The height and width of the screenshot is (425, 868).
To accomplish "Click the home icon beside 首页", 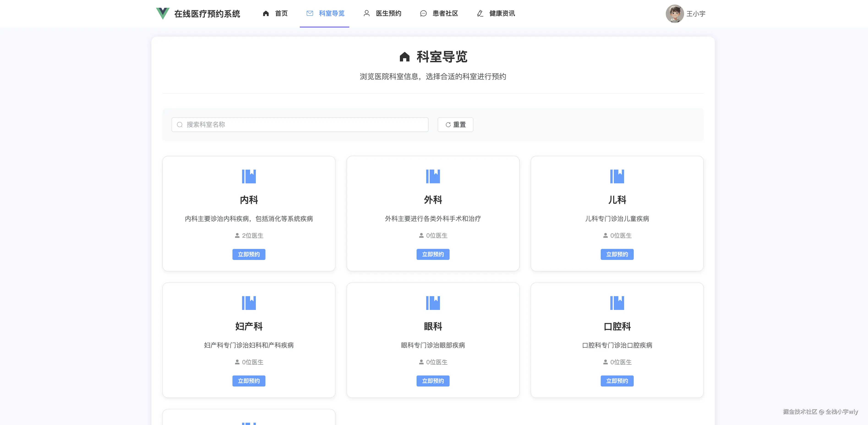I will point(266,14).
